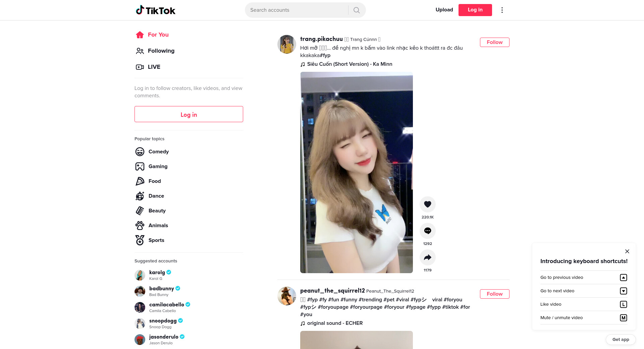Viewport: 644px width, 349px height.
Task: Open comments on trang.pikachuu video
Action: point(428,231)
